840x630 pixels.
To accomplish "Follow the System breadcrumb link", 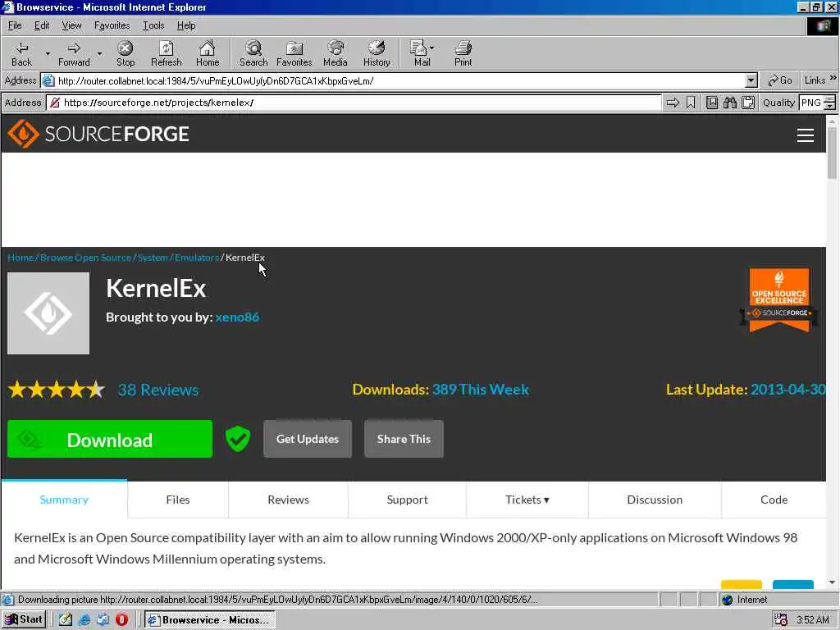I will [x=153, y=258].
